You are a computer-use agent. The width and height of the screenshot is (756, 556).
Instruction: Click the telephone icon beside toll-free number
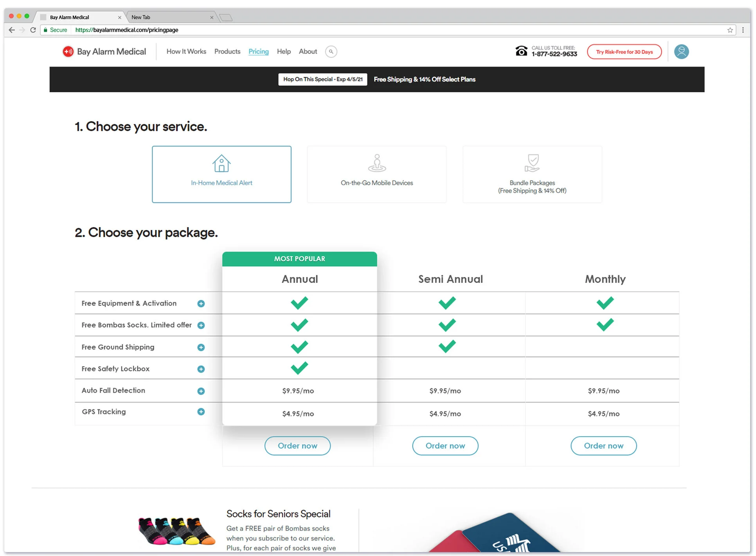(521, 51)
